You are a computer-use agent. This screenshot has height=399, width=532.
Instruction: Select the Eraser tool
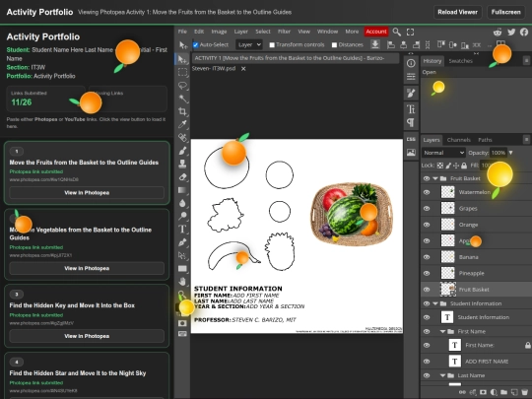[x=182, y=176]
